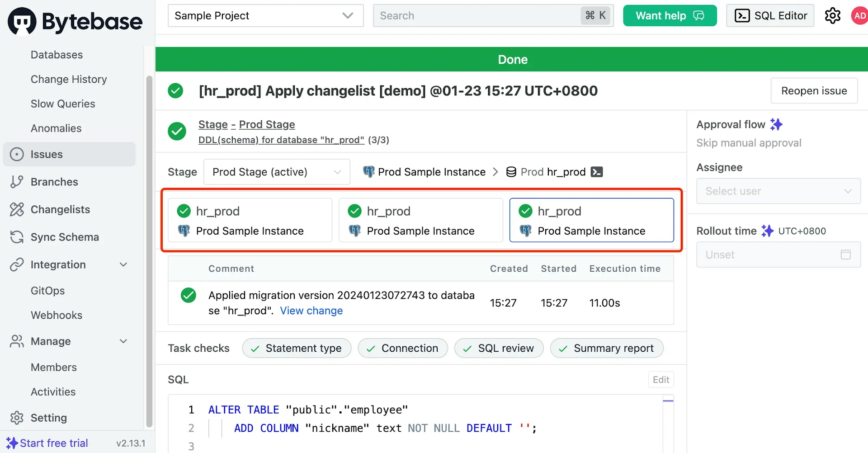This screenshot has height=453, width=868.
Task: Open Members page
Action: point(54,367)
